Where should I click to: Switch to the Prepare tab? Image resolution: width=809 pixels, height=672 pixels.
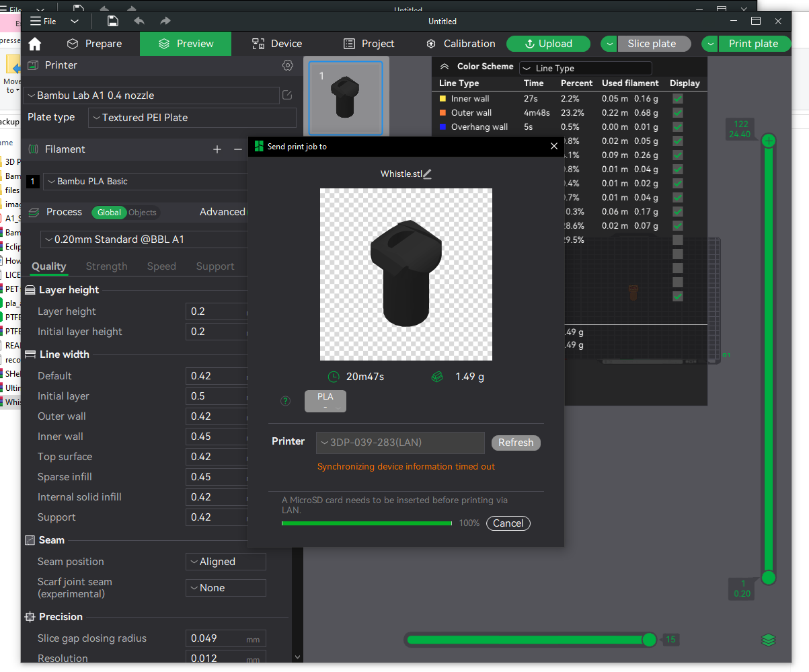pyautogui.click(x=95, y=44)
